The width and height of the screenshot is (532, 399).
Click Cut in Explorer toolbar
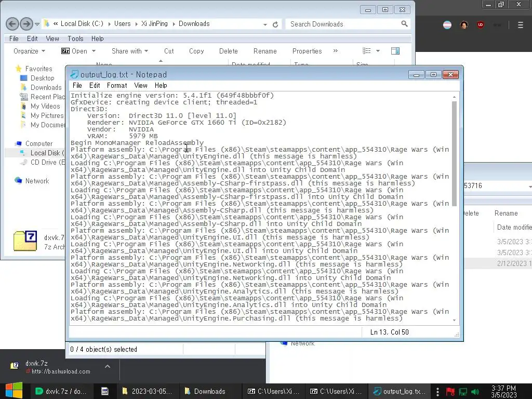169,51
